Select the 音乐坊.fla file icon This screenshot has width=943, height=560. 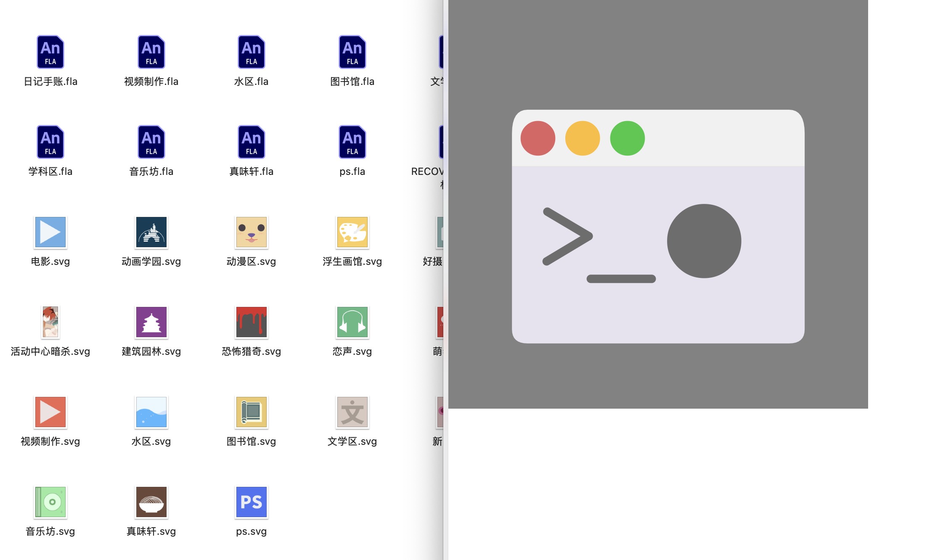pyautogui.click(x=151, y=142)
